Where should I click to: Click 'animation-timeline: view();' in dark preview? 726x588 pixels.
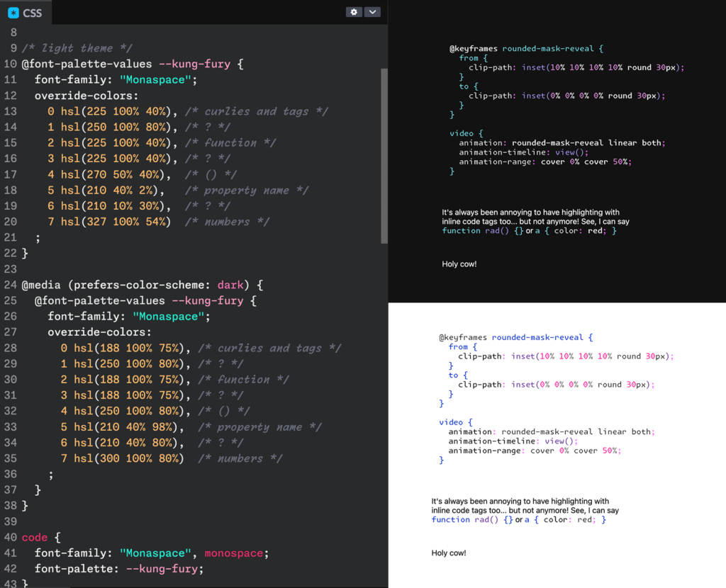[x=524, y=152]
